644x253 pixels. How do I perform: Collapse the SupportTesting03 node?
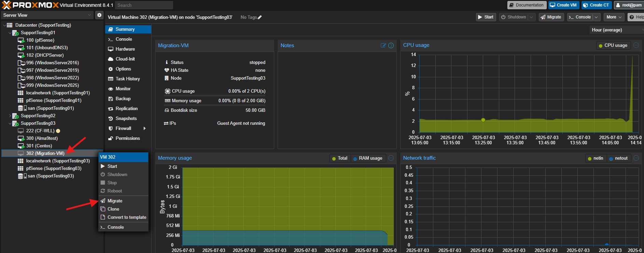pos(10,123)
